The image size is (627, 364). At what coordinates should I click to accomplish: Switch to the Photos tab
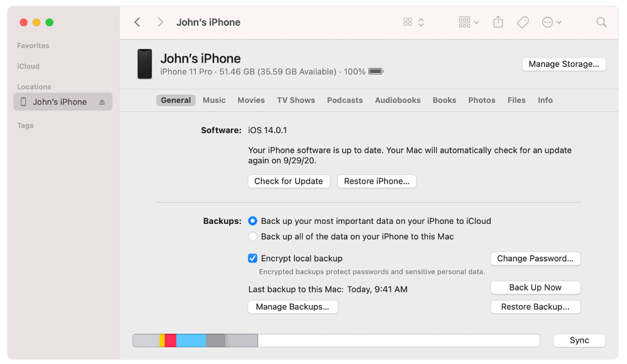coord(481,100)
